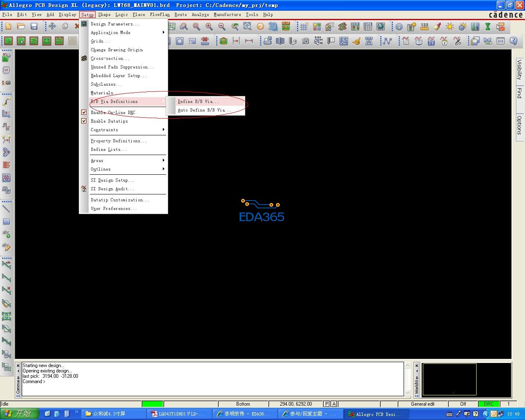Click the paintbrush dehighlight icon
This screenshot has width=525, height=420.
(437, 27)
